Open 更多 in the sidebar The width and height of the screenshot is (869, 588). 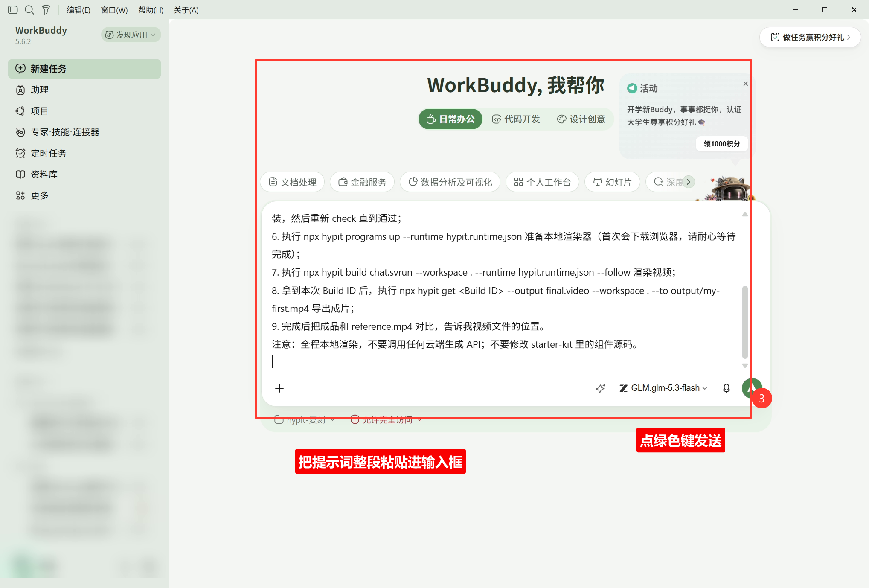point(84,195)
